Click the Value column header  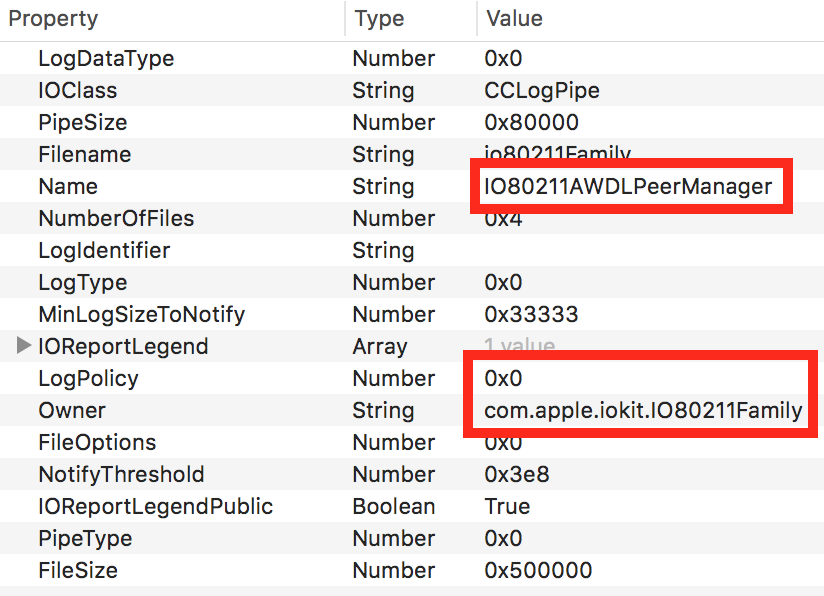514,18
